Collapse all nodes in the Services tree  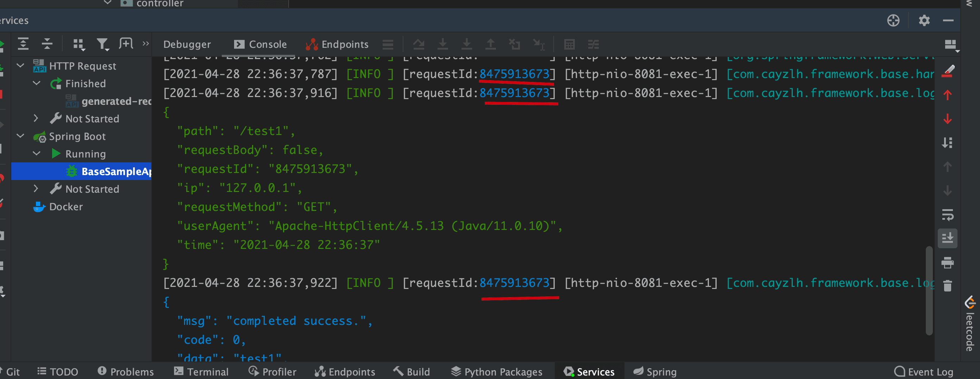[x=47, y=44]
